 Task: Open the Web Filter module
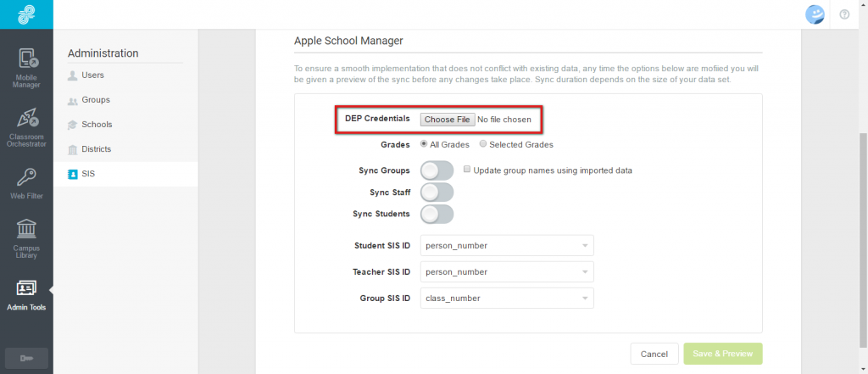pyautogui.click(x=26, y=184)
